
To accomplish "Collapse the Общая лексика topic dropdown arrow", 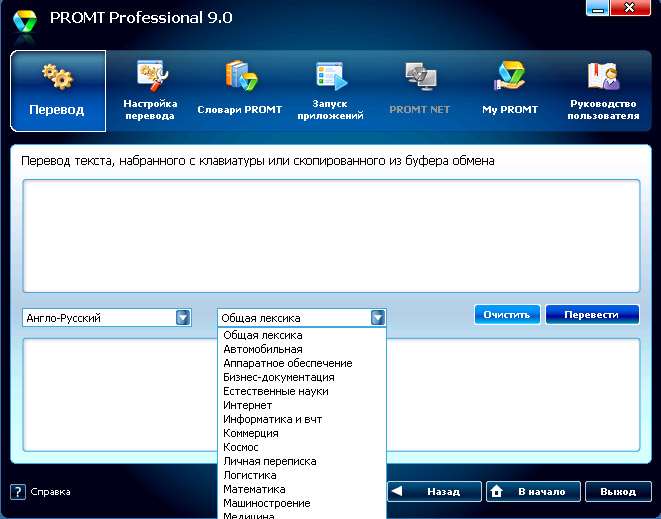I will click(378, 317).
